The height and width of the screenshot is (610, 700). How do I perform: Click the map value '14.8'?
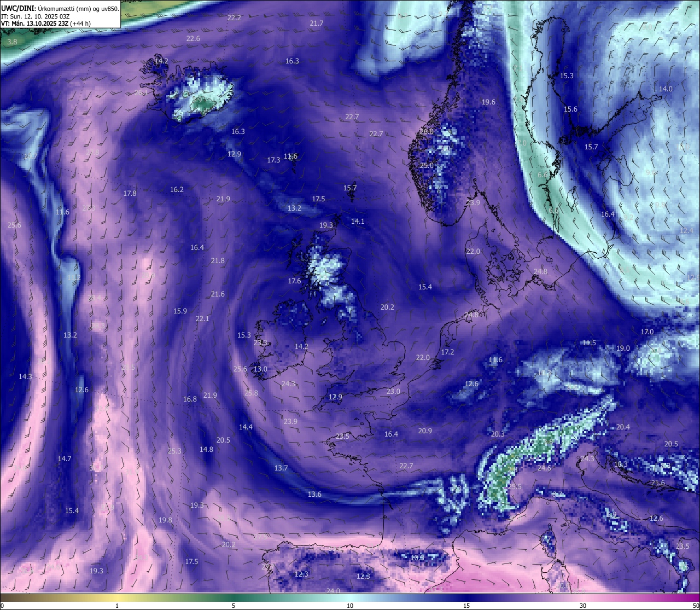tap(206, 449)
